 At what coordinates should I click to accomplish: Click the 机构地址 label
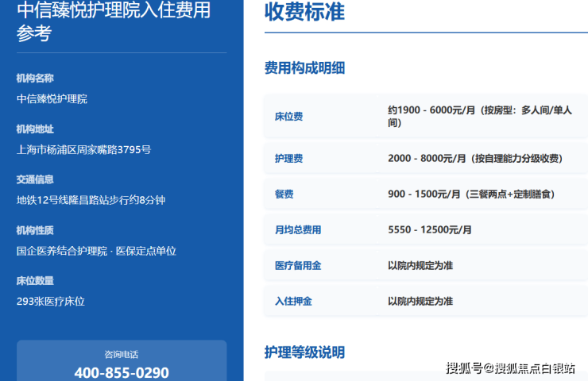pyautogui.click(x=35, y=129)
